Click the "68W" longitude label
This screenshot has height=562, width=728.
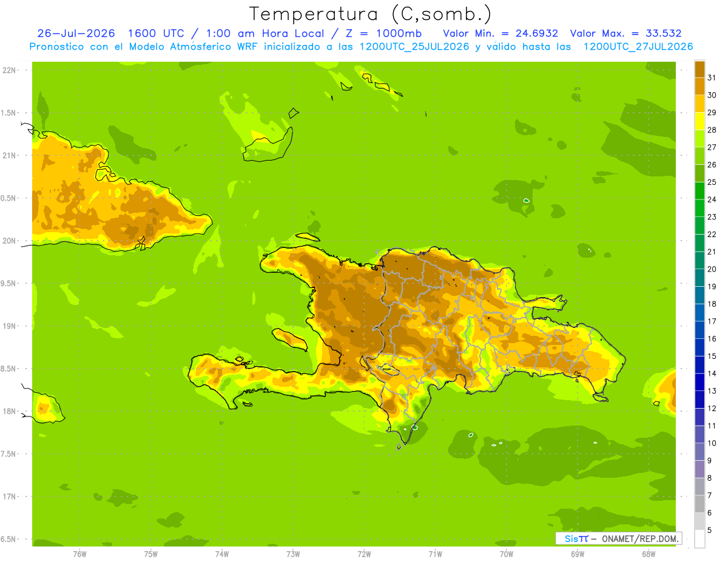(x=649, y=554)
